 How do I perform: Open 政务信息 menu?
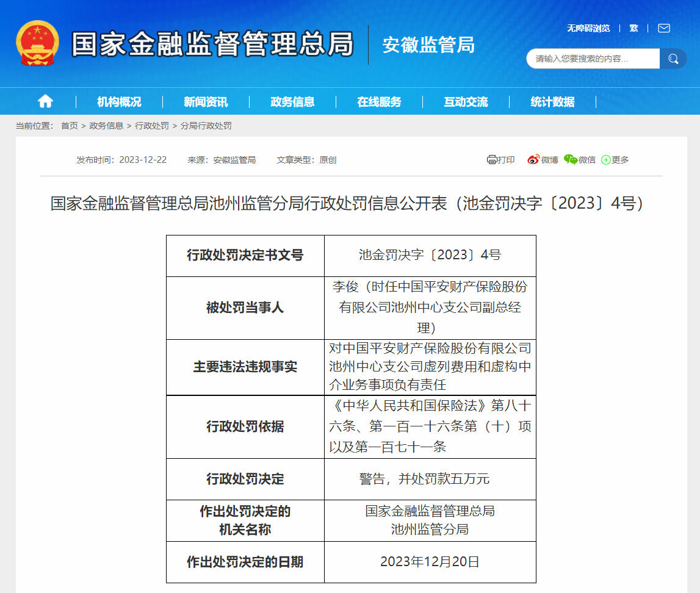292,102
